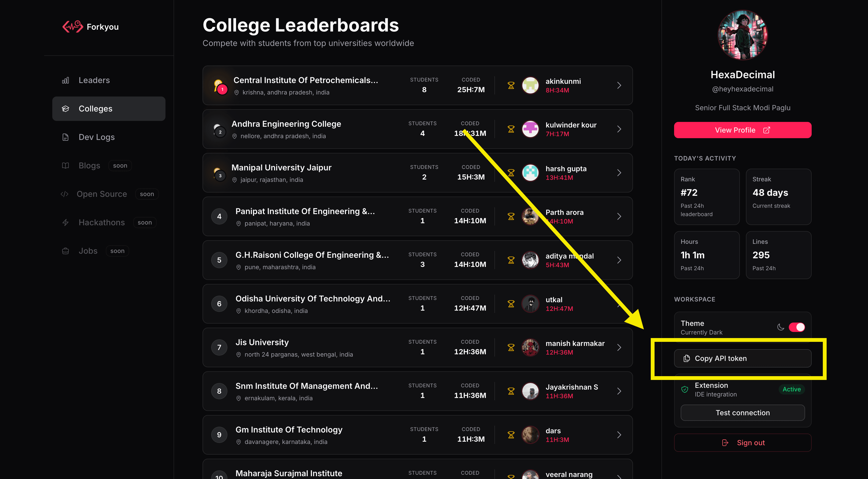Click the Forkyou logo icon

72,27
